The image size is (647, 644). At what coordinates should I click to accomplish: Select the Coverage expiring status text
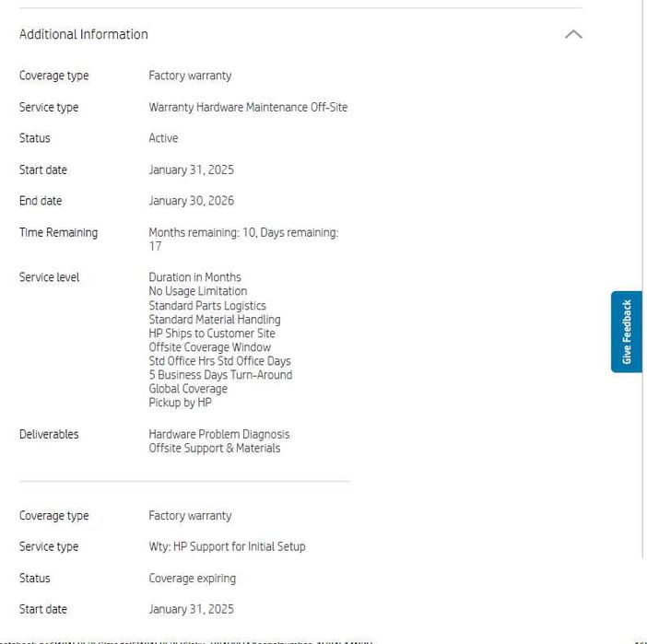(192, 579)
